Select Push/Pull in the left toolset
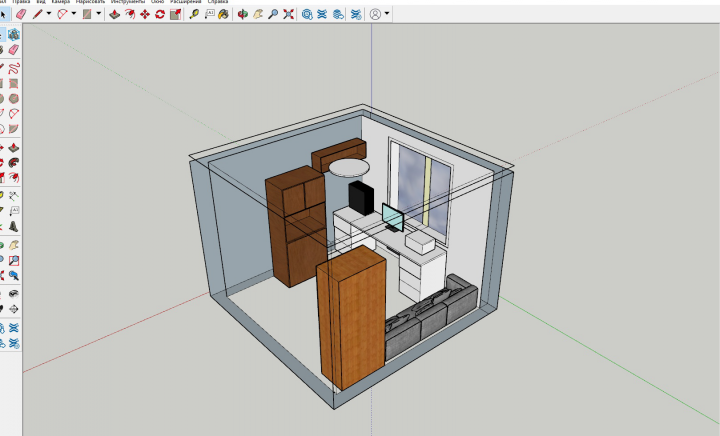Viewport: 720px width, 436px height. pyautogui.click(x=14, y=148)
